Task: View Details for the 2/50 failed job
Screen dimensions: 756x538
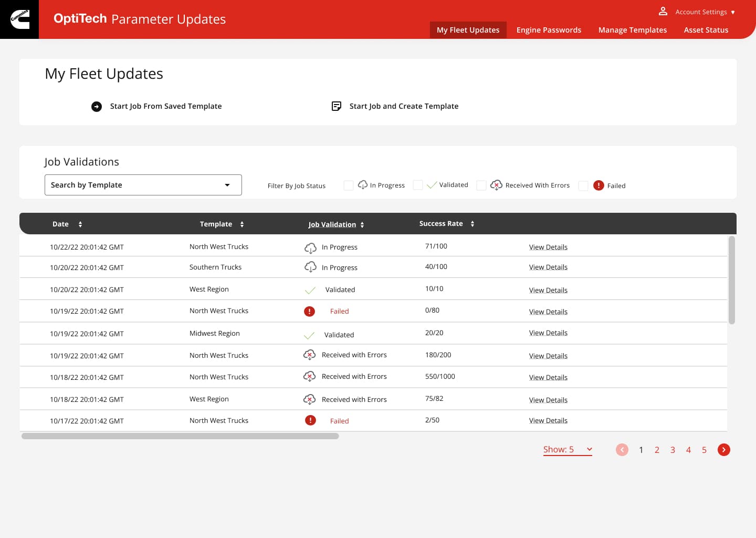Action: point(548,421)
